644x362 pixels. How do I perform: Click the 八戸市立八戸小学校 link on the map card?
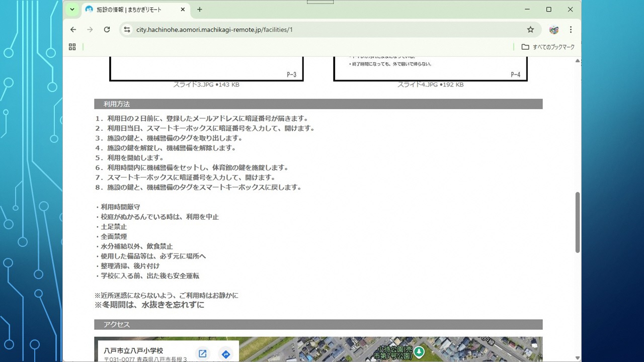click(135, 350)
